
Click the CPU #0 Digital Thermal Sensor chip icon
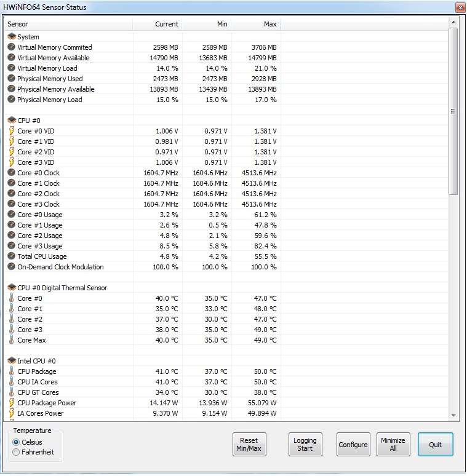point(12,288)
